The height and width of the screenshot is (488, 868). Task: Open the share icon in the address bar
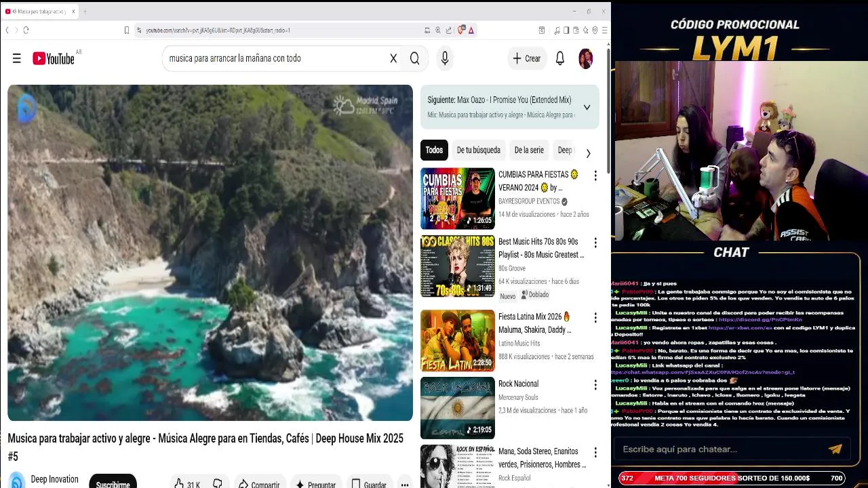point(448,30)
